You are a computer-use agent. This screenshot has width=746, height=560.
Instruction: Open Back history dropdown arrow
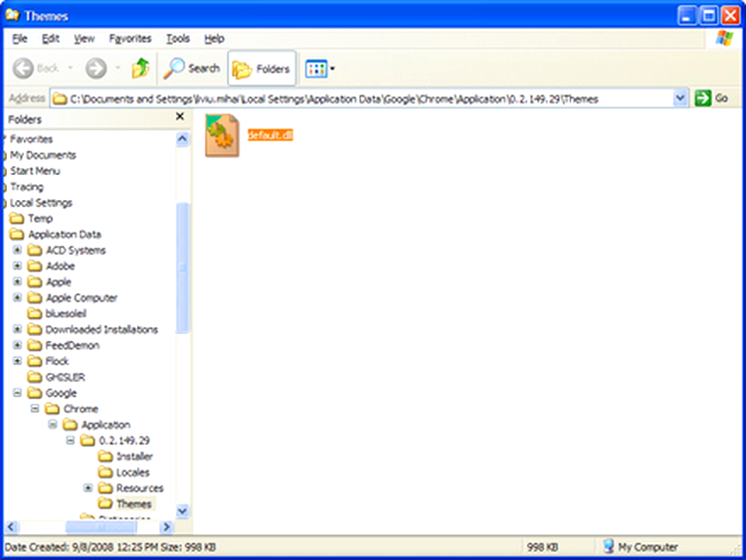[x=71, y=68]
